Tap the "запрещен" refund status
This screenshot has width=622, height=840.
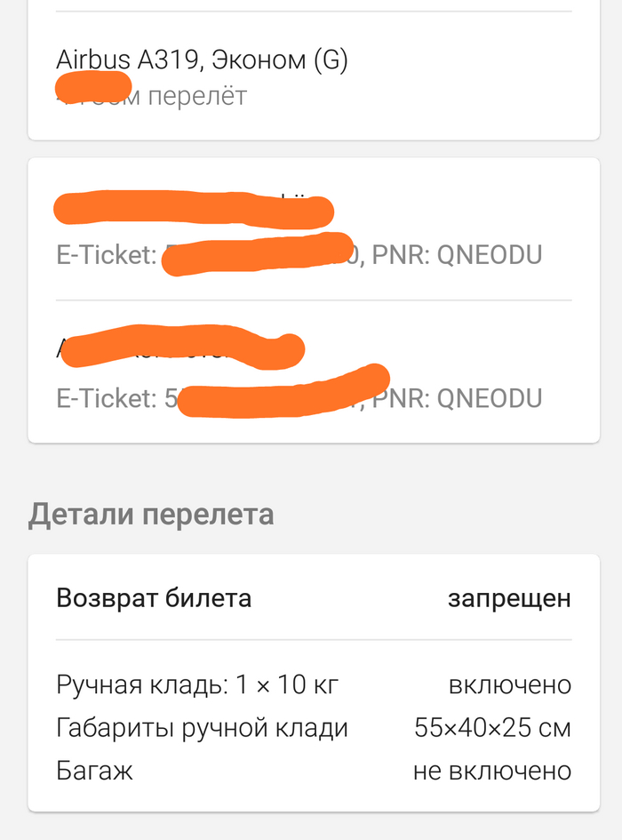pyautogui.click(x=509, y=598)
